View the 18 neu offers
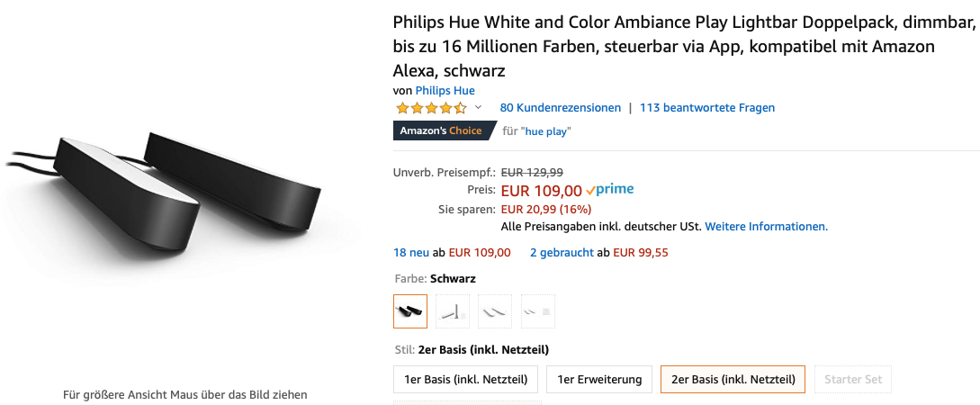Image resolution: width=980 pixels, height=405 pixels. click(x=414, y=253)
